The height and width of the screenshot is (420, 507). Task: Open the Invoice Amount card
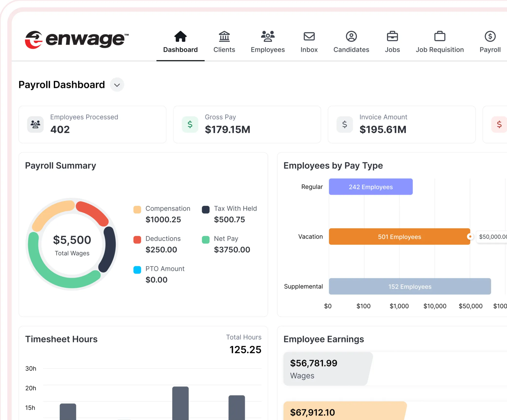click(402, 124)
